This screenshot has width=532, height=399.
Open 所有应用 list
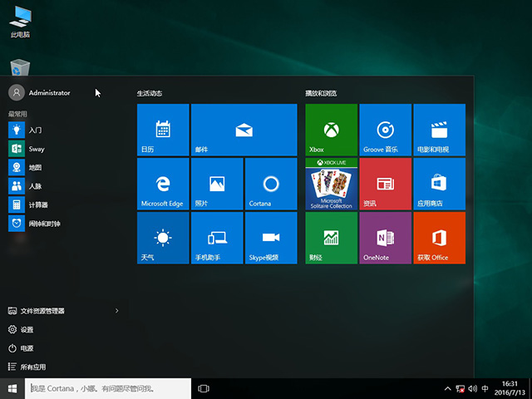[33, 367]
